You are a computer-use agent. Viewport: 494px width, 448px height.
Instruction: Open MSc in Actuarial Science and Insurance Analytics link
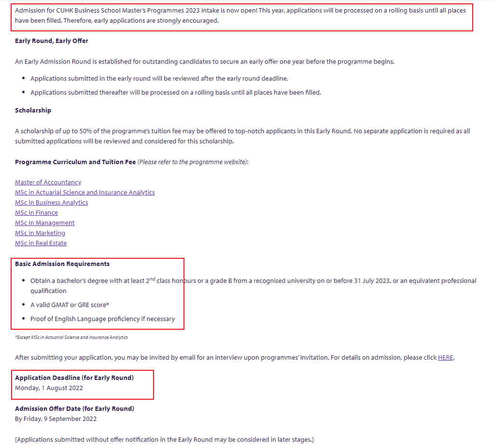pyautogui.click(x=85, y=192)
